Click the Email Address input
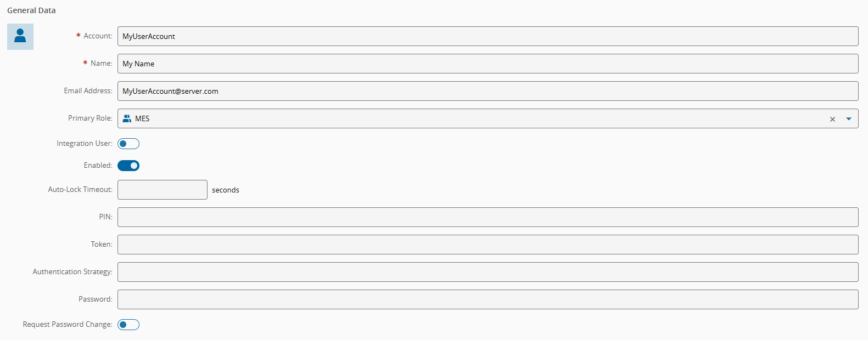Image resolution: width=868 pixels, height=340 pixels. click(488, 91)
